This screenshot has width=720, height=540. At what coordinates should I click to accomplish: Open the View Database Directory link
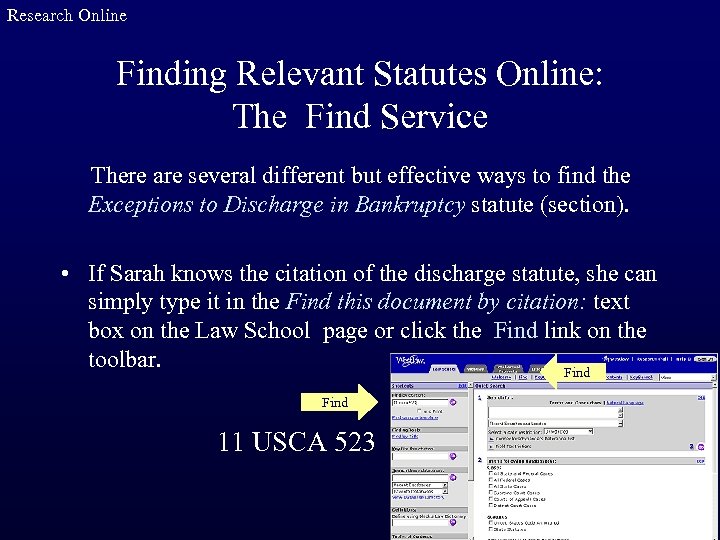pos(418,497)
